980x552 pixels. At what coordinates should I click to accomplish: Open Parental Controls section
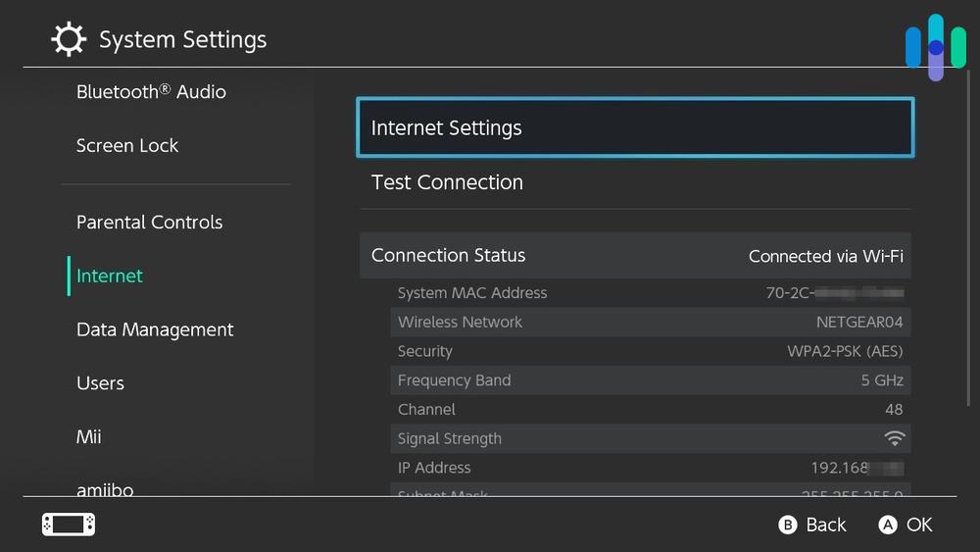coord(149,222)
